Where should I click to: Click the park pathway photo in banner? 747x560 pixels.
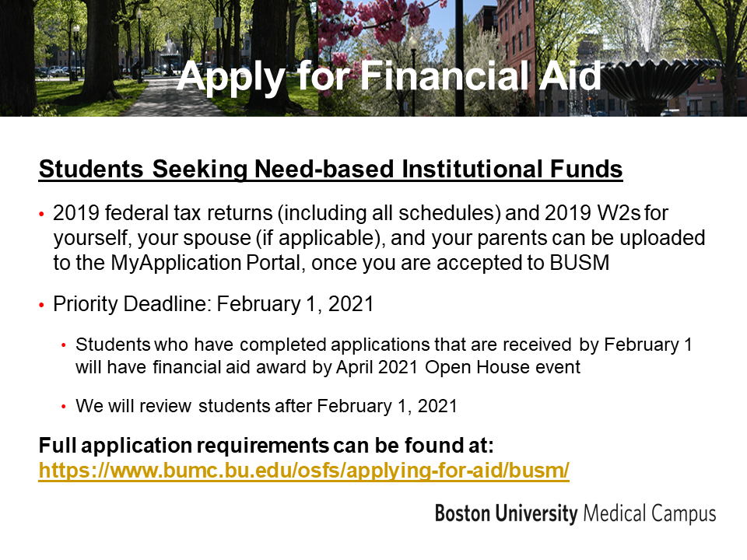point(157,58)
